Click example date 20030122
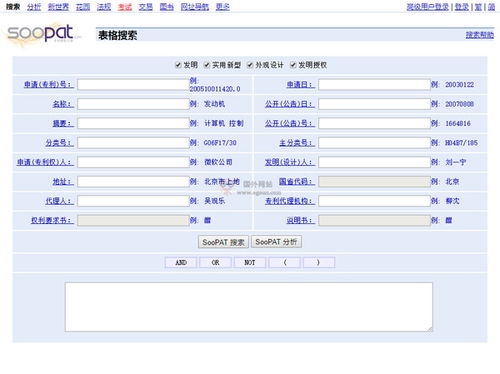500x374 pixels. click(460, 85)
